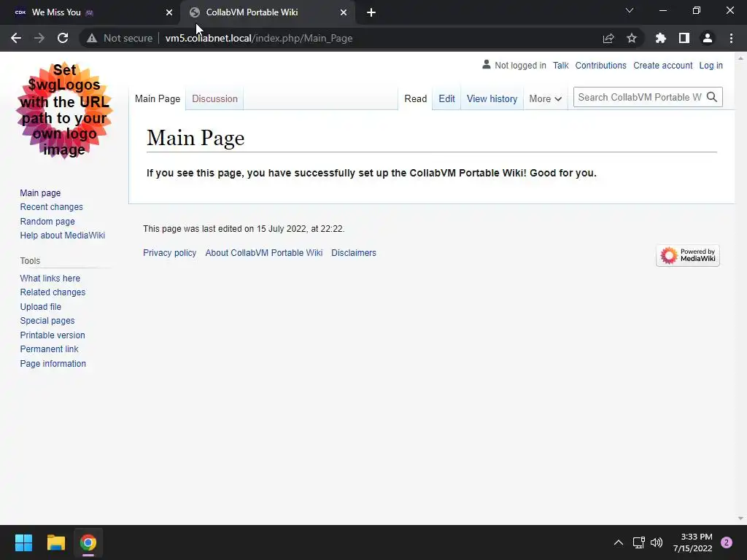
Task: Open Help about MediaWiki
Action: pyautogui.click(x=63, y=236)
